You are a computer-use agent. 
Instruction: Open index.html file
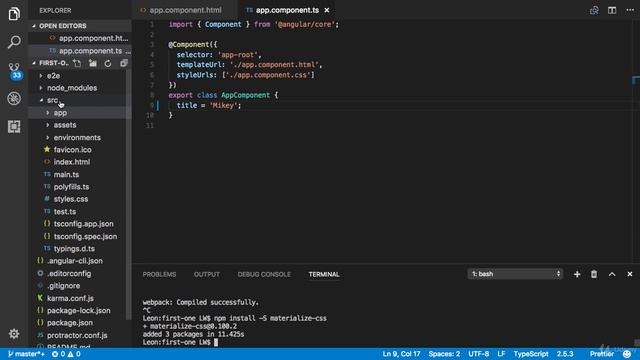point(72,162)
